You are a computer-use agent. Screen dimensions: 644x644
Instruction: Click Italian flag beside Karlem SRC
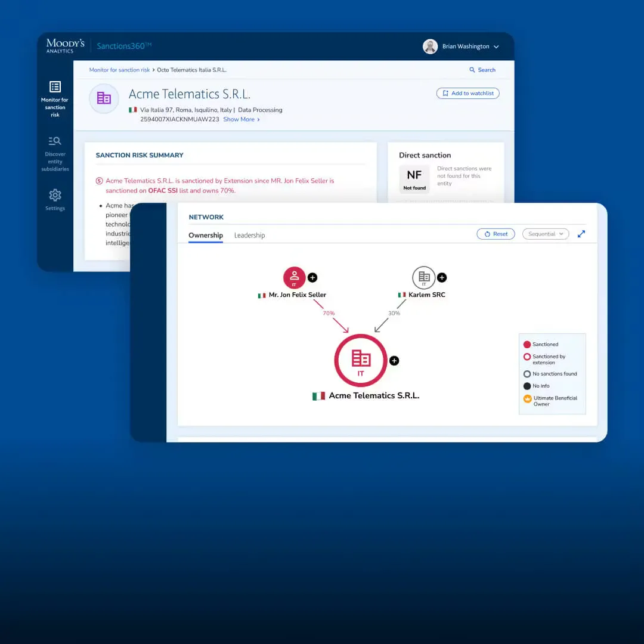402,295
